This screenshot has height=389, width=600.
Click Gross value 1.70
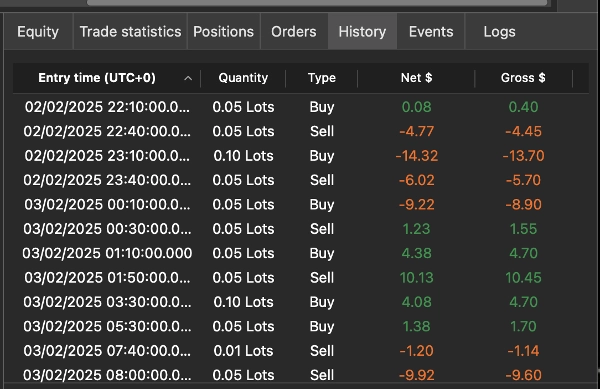(523, 327)
